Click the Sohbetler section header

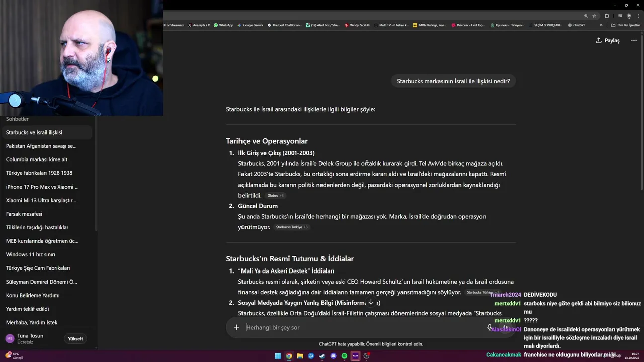click(17, 119)
